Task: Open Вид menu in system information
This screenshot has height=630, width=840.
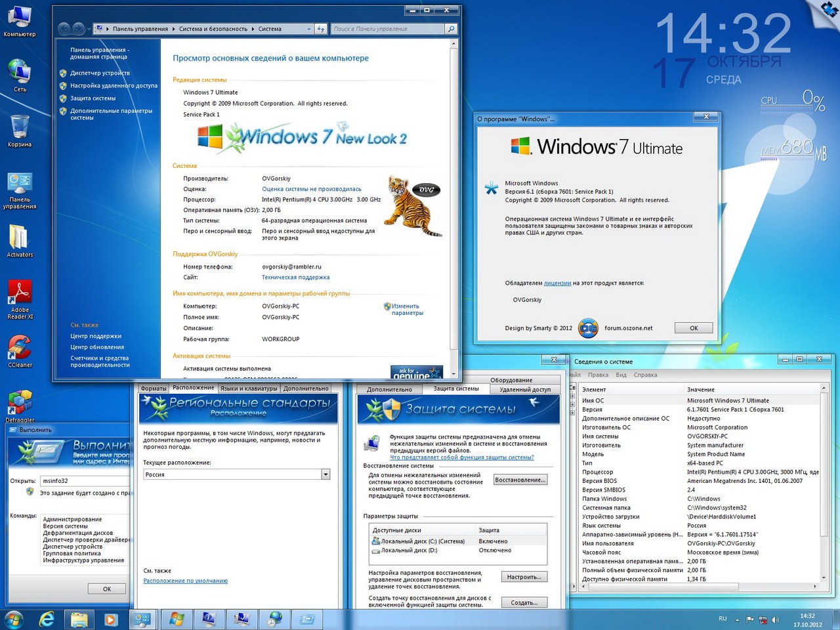Action: pos(621,375)
